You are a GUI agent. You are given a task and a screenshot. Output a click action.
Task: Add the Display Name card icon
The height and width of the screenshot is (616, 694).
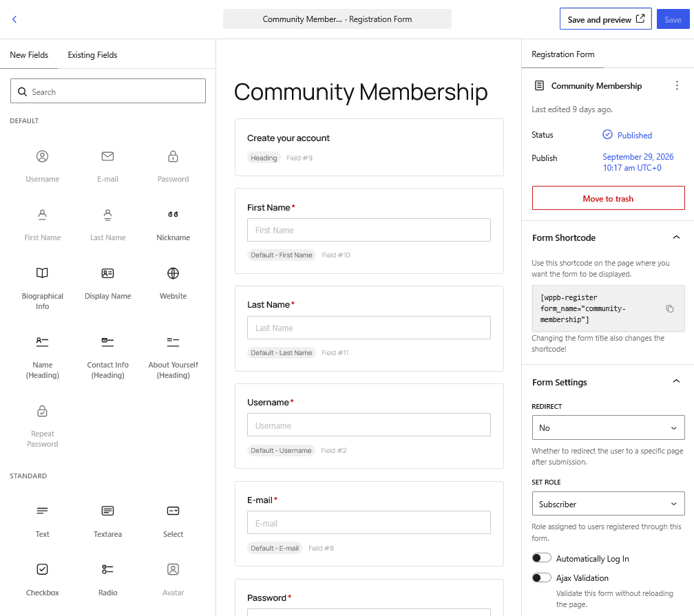click(x=107, y=273)
